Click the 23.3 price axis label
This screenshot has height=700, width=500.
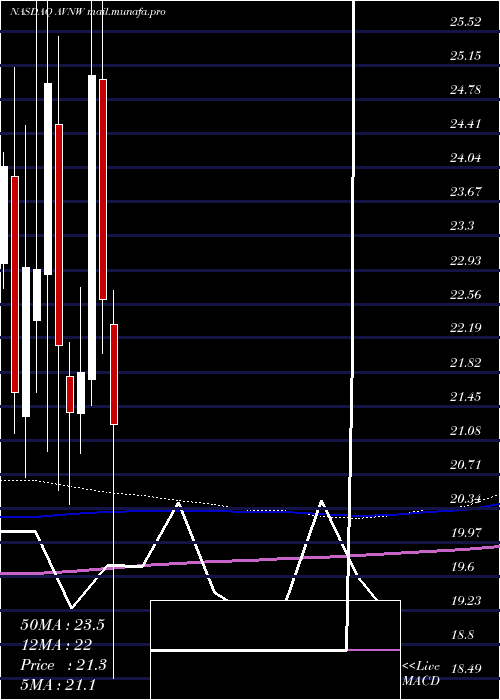pos(462,225)
